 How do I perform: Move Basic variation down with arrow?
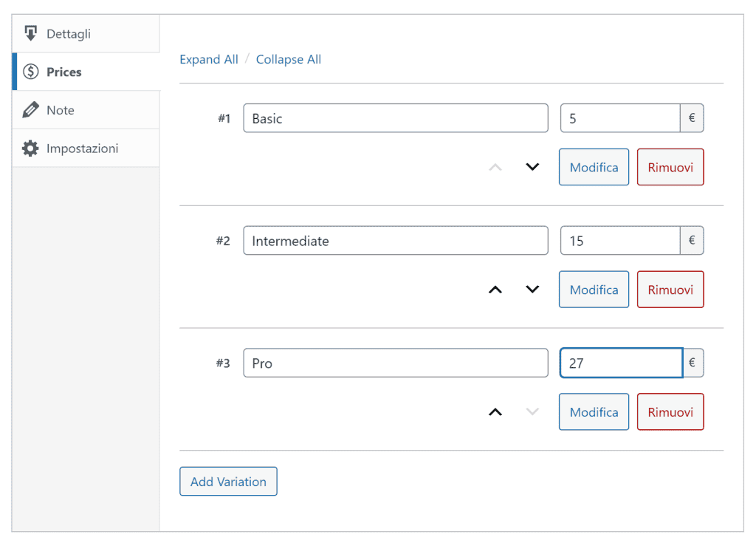coord(532,167)
